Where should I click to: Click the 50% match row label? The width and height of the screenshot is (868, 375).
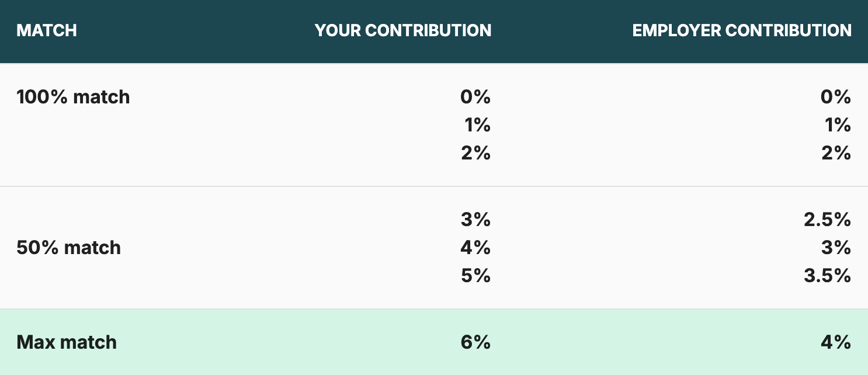pyautogui.click(x=68, y=248)
